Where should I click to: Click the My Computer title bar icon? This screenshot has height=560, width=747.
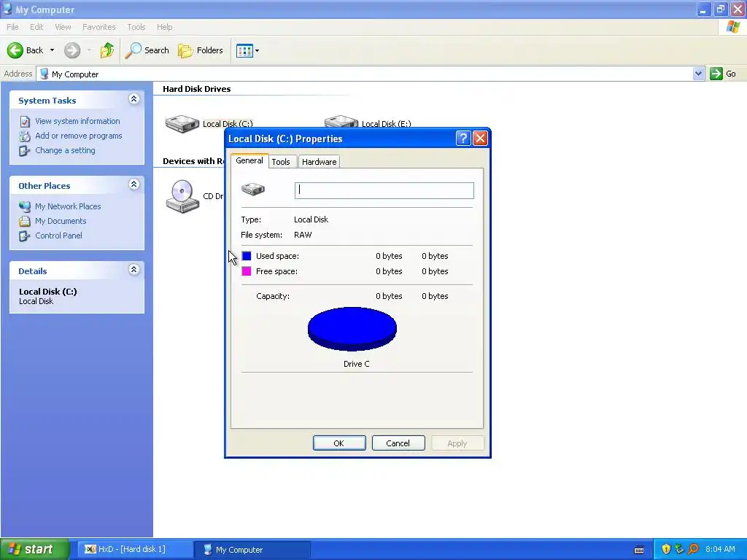pyautogui.click(x=7, y=9)
